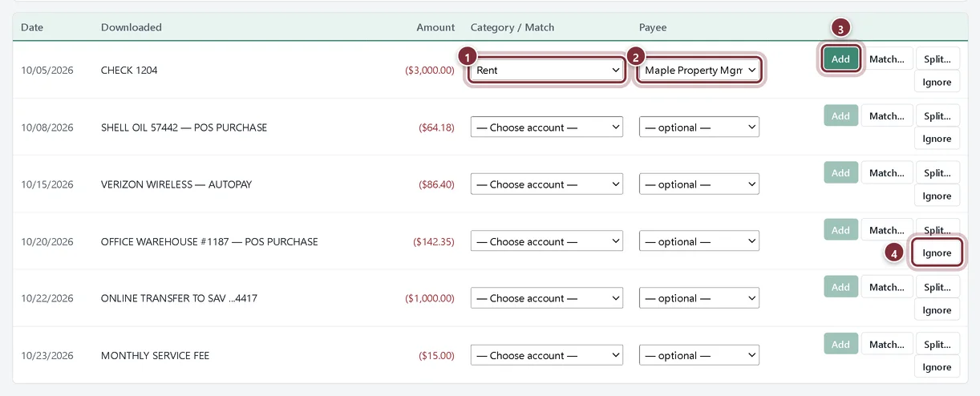This screenshot has width=980, height=396.
Task: Click the Amount column header
Action: 435,27
